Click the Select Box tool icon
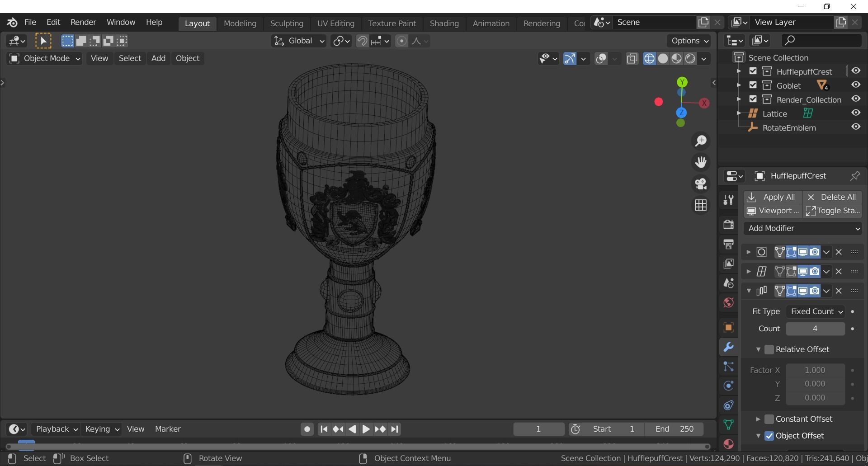The image size is (868, 466). tap(43, 41)
